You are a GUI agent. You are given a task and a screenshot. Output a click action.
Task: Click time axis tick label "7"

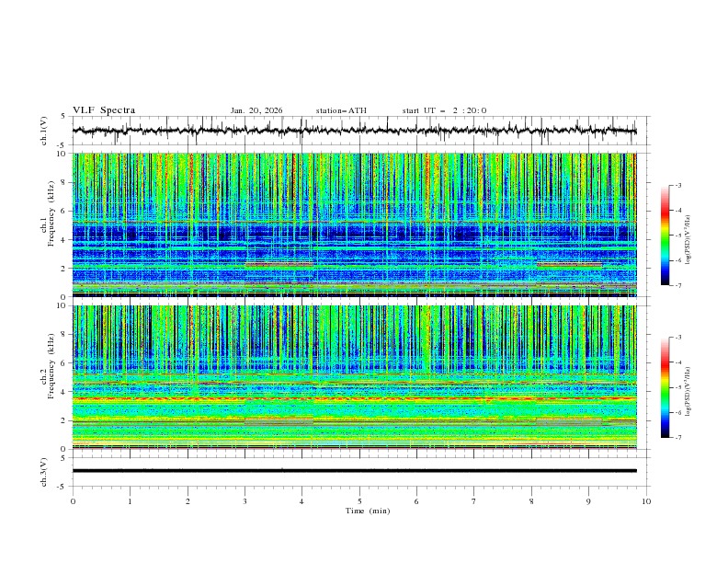point(474,501)
